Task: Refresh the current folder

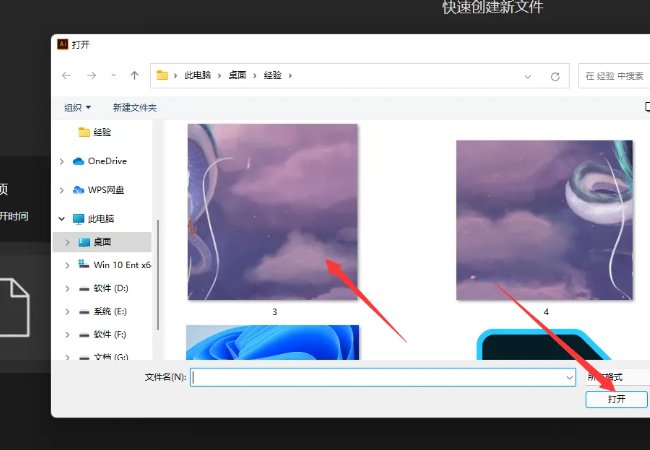Action: (x=555, y=77)
